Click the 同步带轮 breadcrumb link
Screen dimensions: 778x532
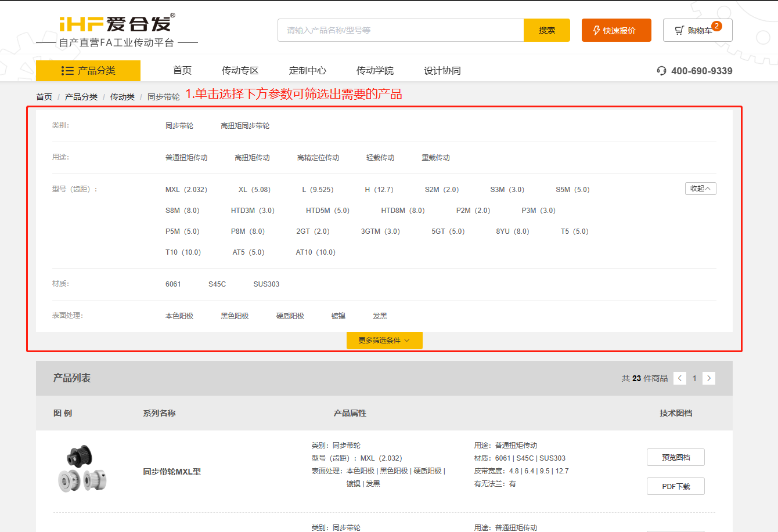click(x=164, y=96)
